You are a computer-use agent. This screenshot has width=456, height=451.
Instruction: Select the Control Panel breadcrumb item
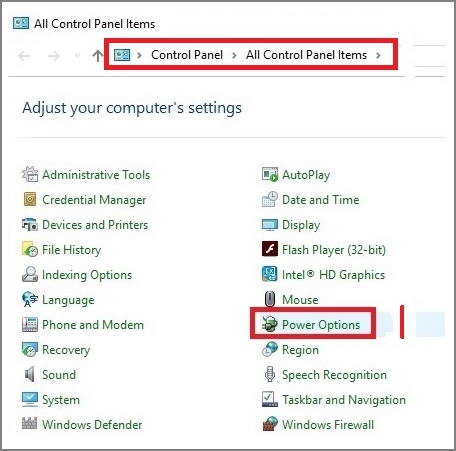pyautogui.click(x=187, y=55)
